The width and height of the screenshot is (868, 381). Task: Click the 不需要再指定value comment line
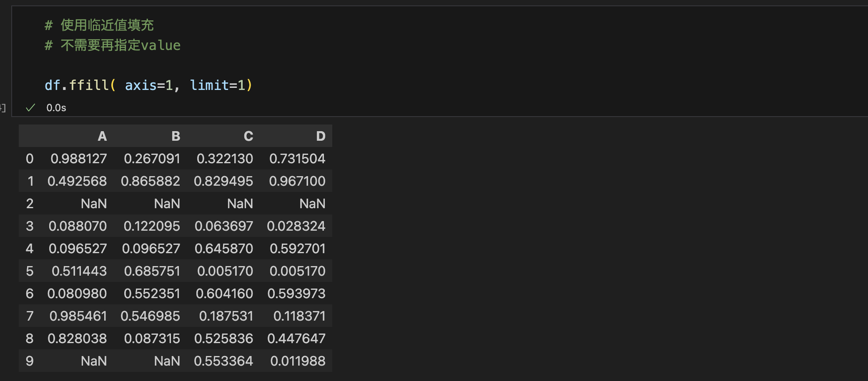click(120, 45)
